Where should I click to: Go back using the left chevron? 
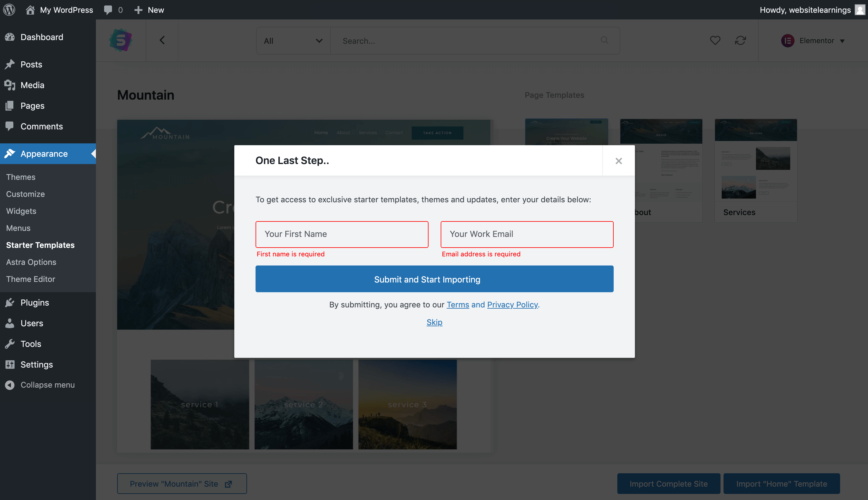(x=162, y=40)
